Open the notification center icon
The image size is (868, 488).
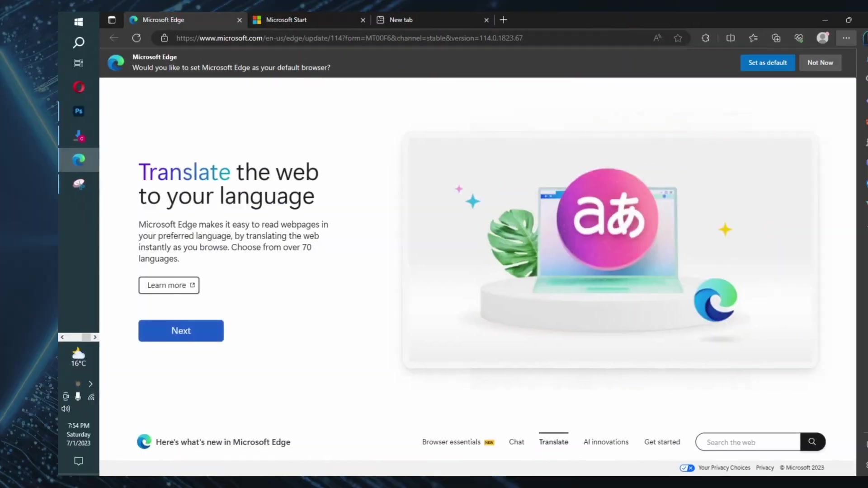pos(79,461)
